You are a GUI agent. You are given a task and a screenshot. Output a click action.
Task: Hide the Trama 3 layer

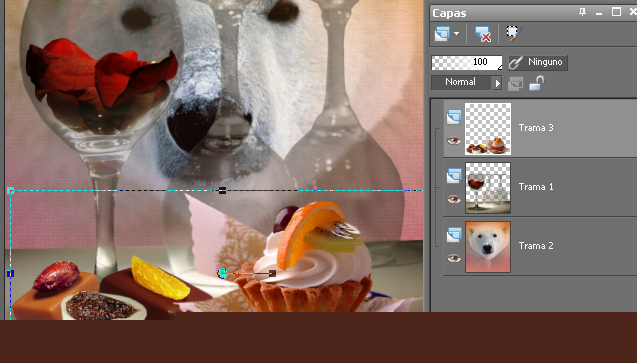(453, 141)
